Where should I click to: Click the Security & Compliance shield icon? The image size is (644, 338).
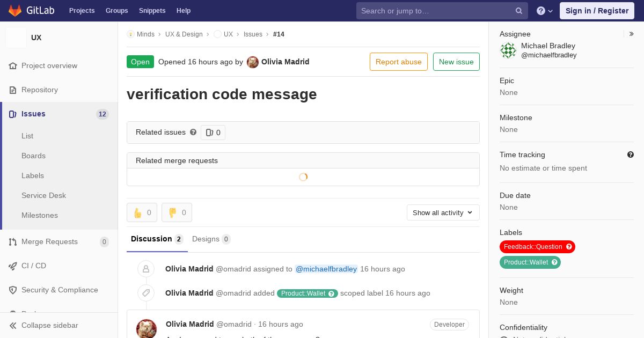click(x=13, y=290)
